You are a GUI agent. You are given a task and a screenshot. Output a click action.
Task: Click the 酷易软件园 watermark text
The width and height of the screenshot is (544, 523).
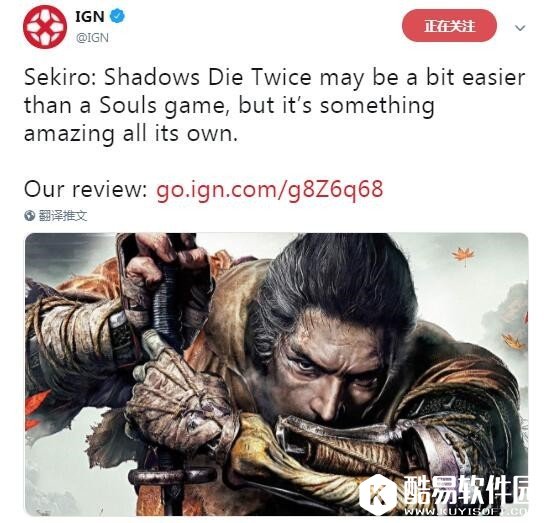click(466, 490)
